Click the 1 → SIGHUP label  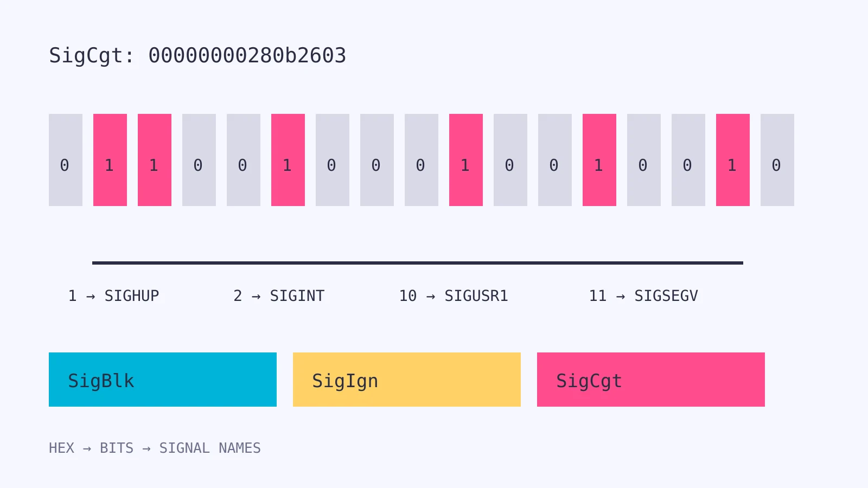(113, 296)
